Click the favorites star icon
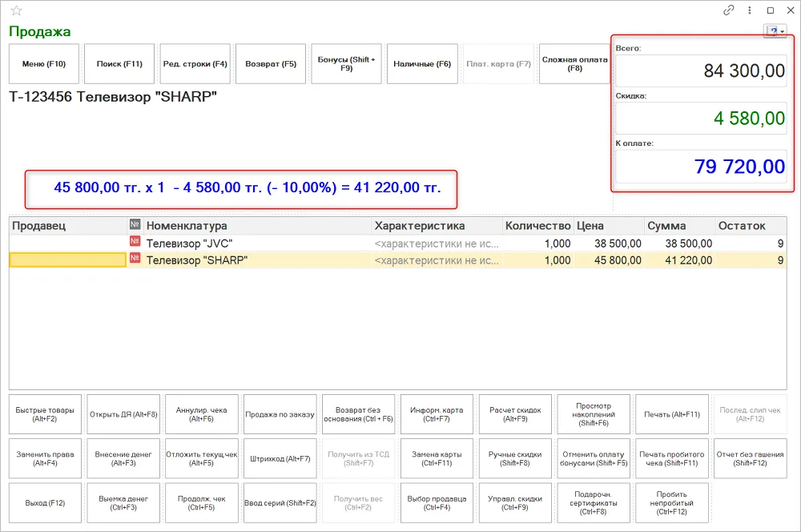Image resolution: width=801 pixels, height=532 pixels. click(16, 10)
